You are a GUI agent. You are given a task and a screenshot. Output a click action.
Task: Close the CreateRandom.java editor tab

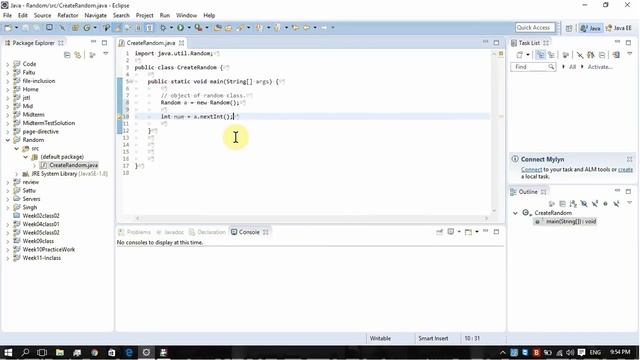181,43
